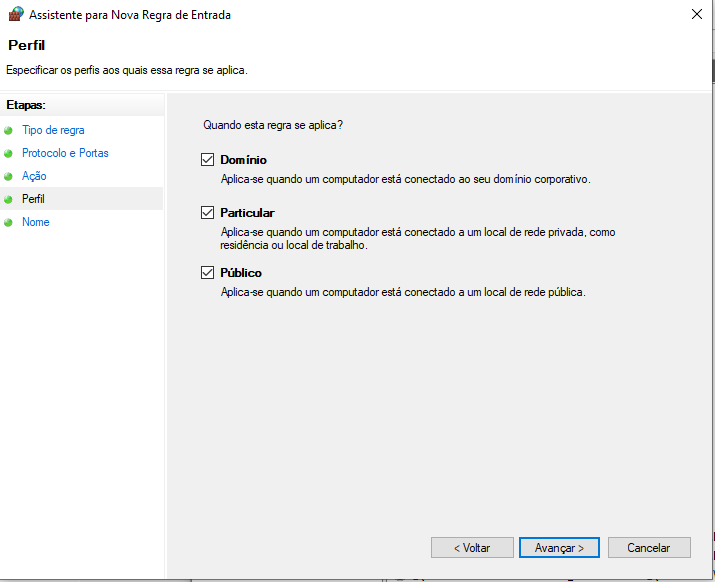Viewport: 715px width, 582px height.
Task: Go to the Tipo de regra step
Action: pos(53,130)
